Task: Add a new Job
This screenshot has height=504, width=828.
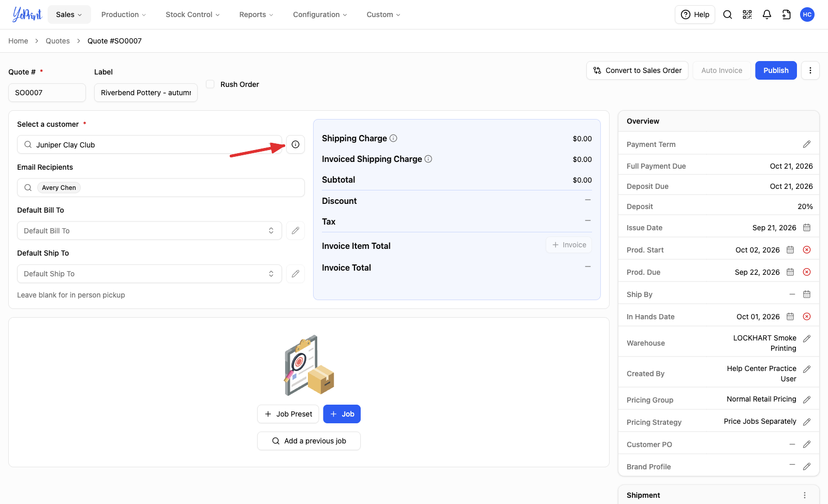Action: click(x=342, y=414)
